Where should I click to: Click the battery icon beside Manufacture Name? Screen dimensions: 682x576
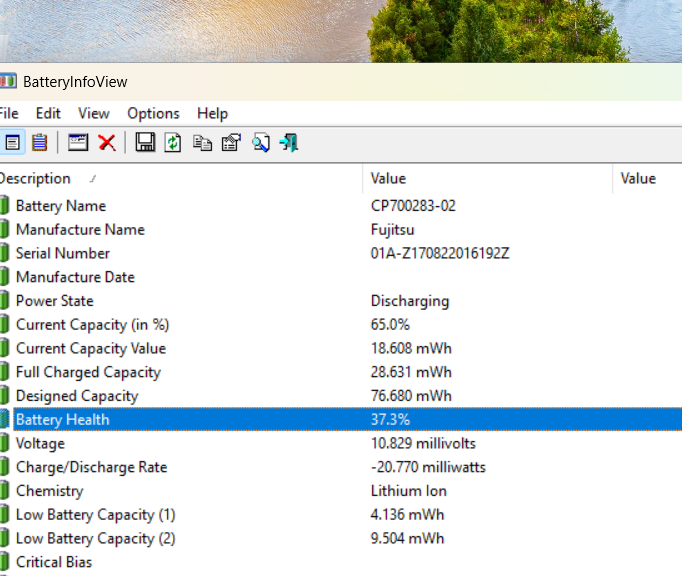4,229
